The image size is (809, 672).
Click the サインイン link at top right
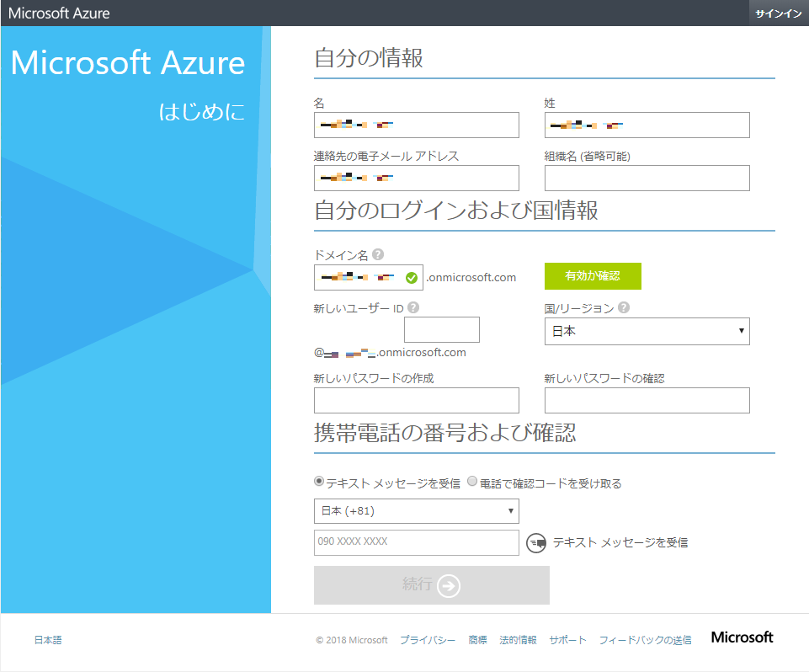tap(779, 13)
